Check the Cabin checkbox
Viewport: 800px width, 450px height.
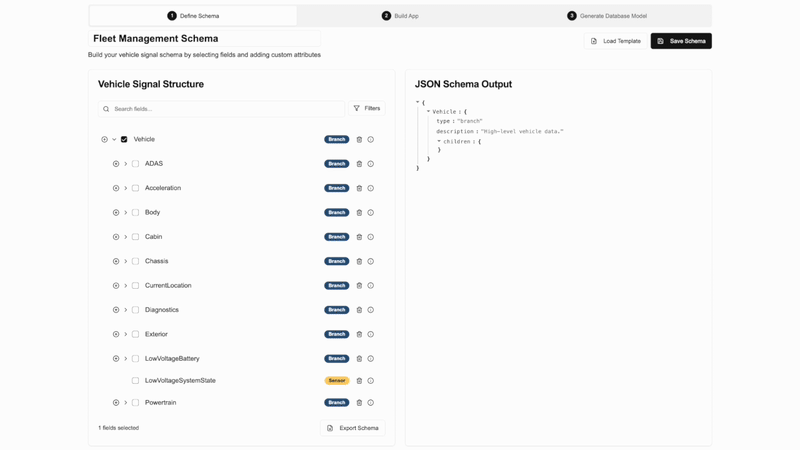[x=135, y=237]
